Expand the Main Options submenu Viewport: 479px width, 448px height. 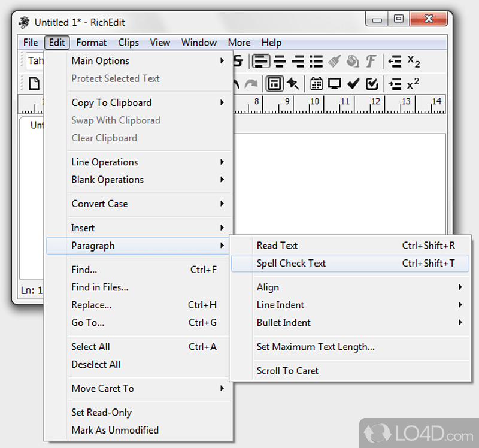pyautogui.click(x=138, y=61)
